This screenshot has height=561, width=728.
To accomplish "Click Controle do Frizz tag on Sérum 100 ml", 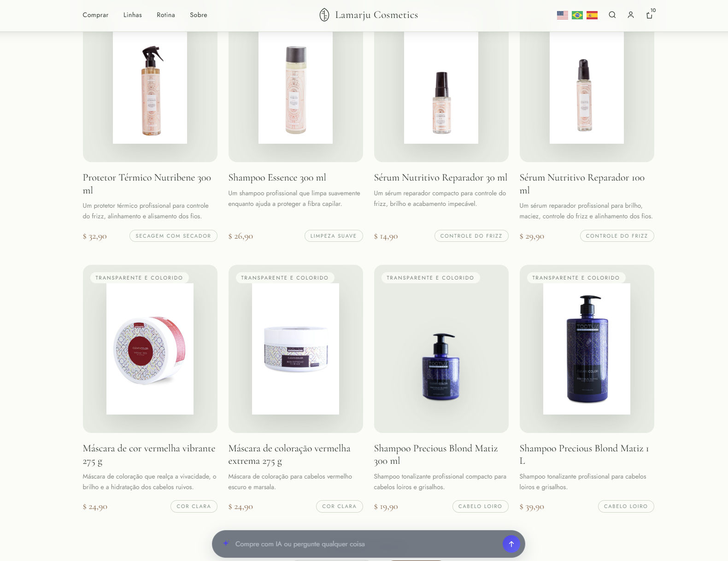I will tap(617, 236).
